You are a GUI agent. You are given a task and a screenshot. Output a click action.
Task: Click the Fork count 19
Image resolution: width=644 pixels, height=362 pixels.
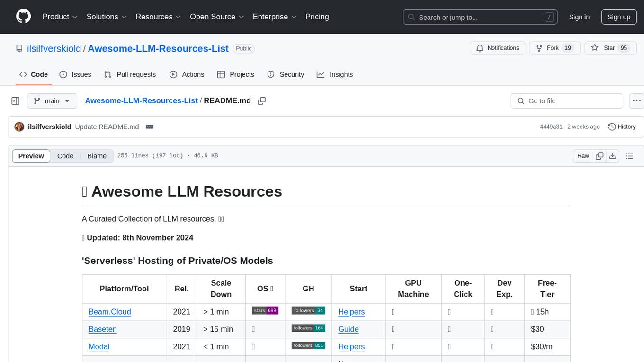[568, 48]
